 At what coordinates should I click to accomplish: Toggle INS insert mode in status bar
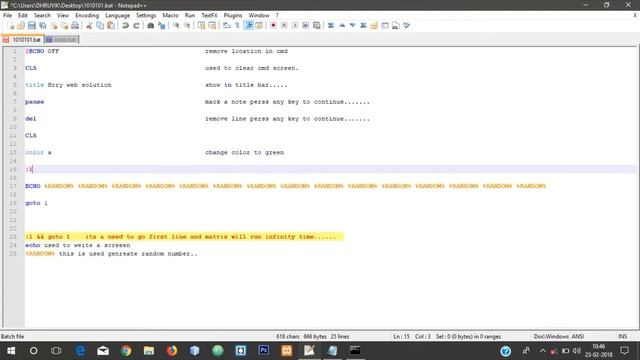(622, 337)
